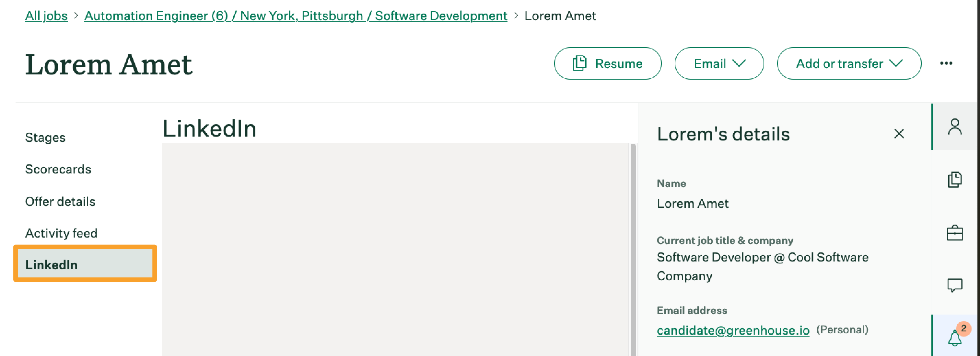Image resolution: width=980 pixels, height=356 pixels.
Task: Click the Resume button
Action: coord(608,63)
